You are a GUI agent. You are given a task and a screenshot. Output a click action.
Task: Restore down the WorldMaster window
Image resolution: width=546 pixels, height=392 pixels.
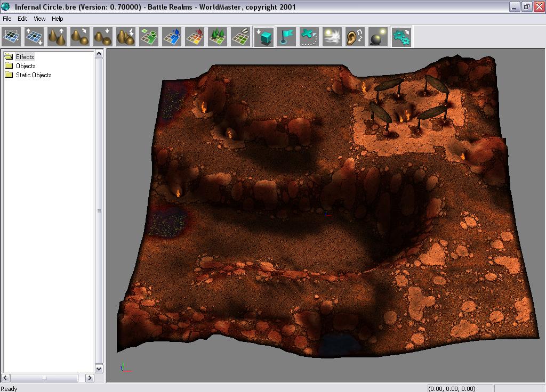(x=526, y=6)
